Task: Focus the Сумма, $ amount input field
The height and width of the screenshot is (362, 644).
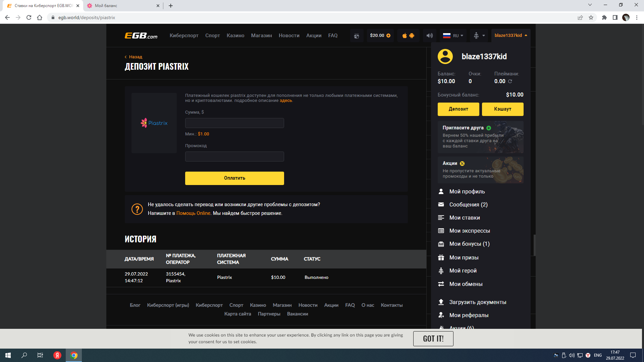Action: tap(234, 123)
